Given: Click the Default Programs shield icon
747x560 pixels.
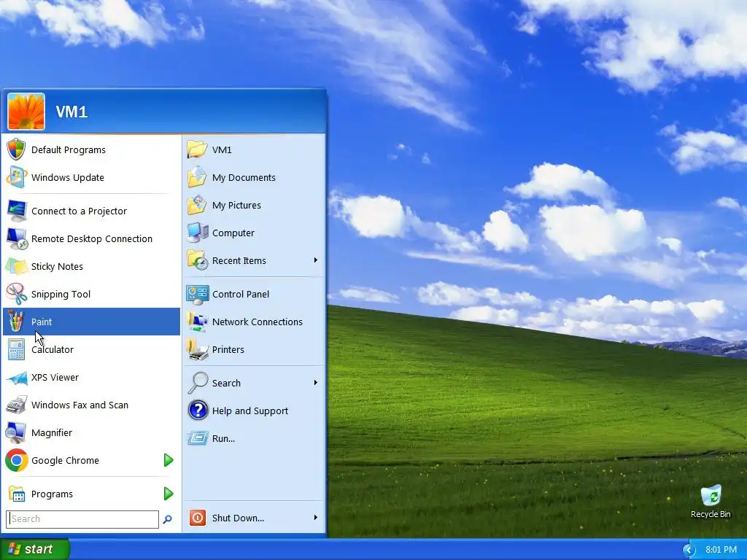Looking at the screenshot, I should tap(16, 149).
